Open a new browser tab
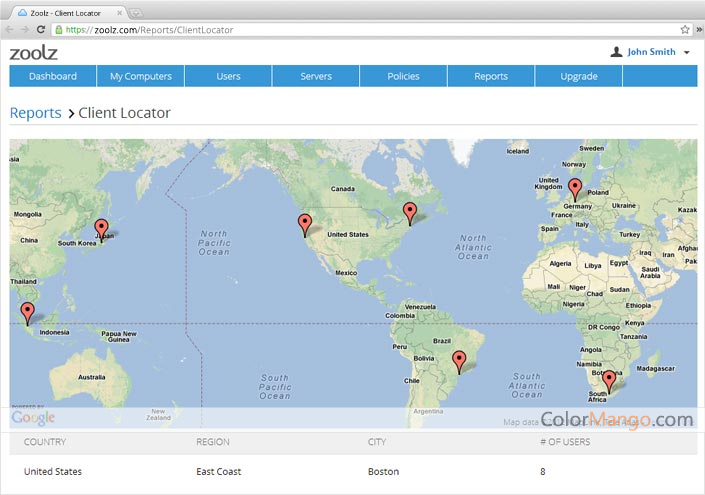705x495 pixels. (x=135, y=13)
